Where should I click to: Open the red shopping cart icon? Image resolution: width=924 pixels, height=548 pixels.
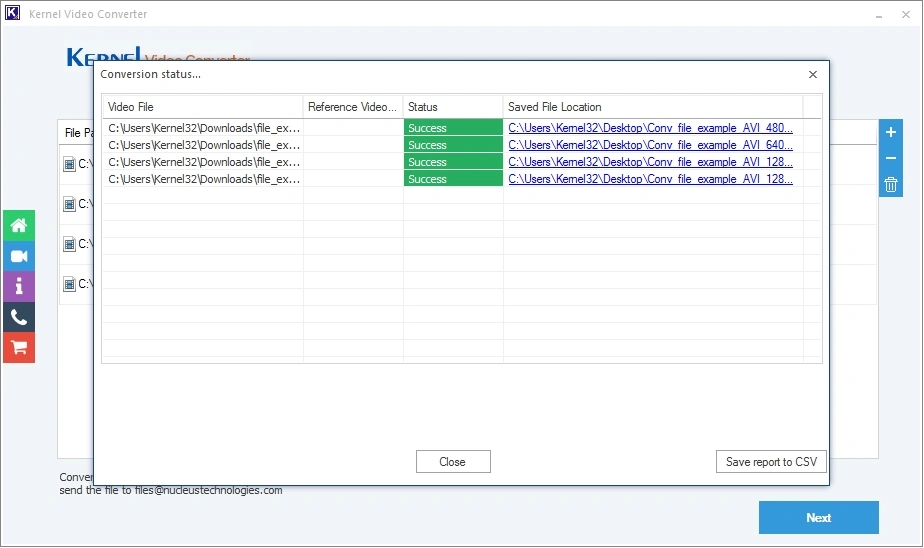coord(19,348)
